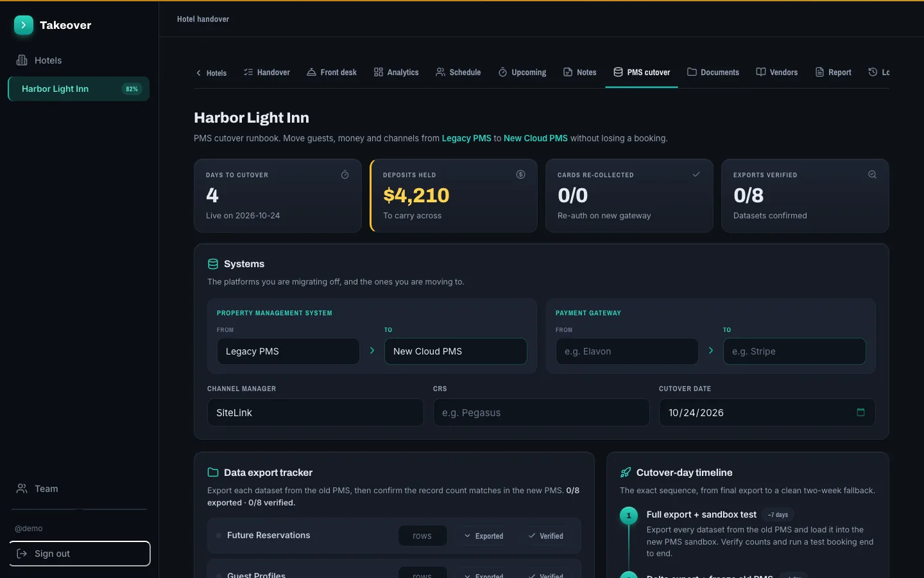Open the Team page

[79, 489]
